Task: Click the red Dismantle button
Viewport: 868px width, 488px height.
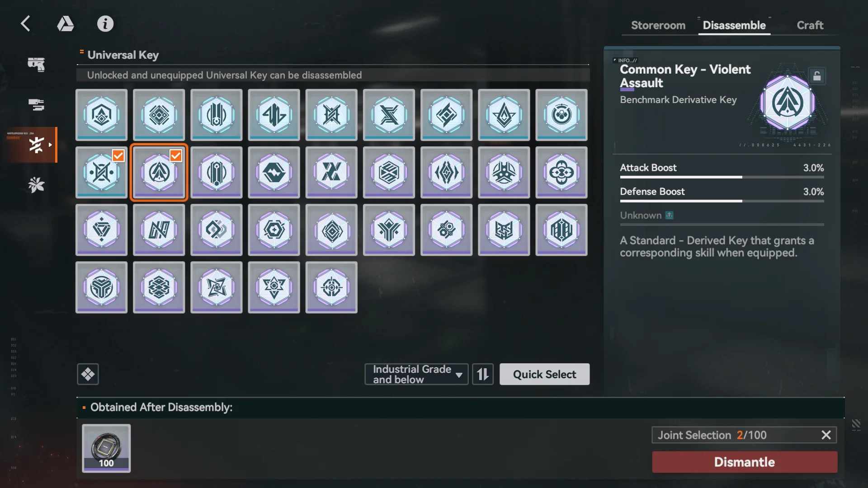Action: pos(745,462)
